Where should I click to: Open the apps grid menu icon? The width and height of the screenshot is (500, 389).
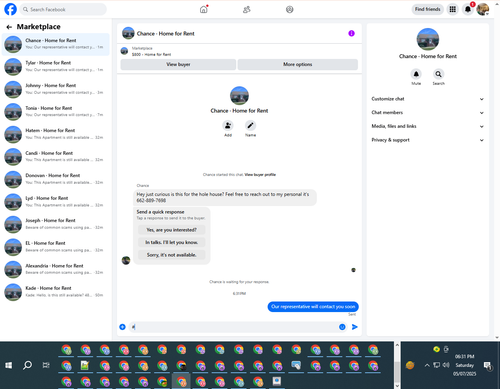[x=453, y=9]
